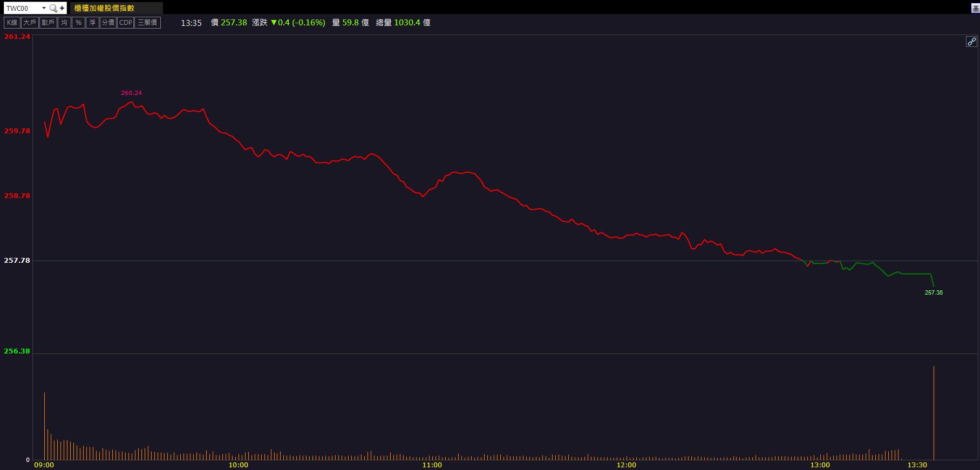Switch the axis to % display
The image size is (980, 470).
click(x=78, y=23)
